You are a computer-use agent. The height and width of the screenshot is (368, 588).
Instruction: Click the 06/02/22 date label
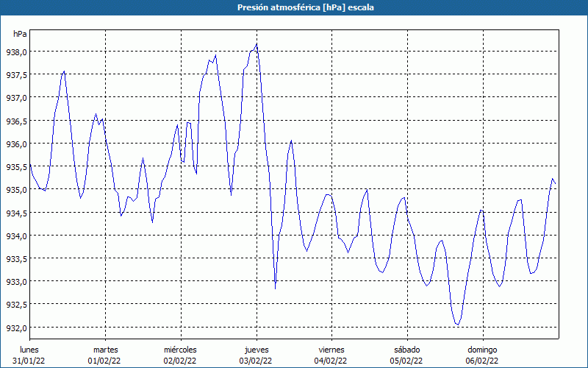click(482, 361)
